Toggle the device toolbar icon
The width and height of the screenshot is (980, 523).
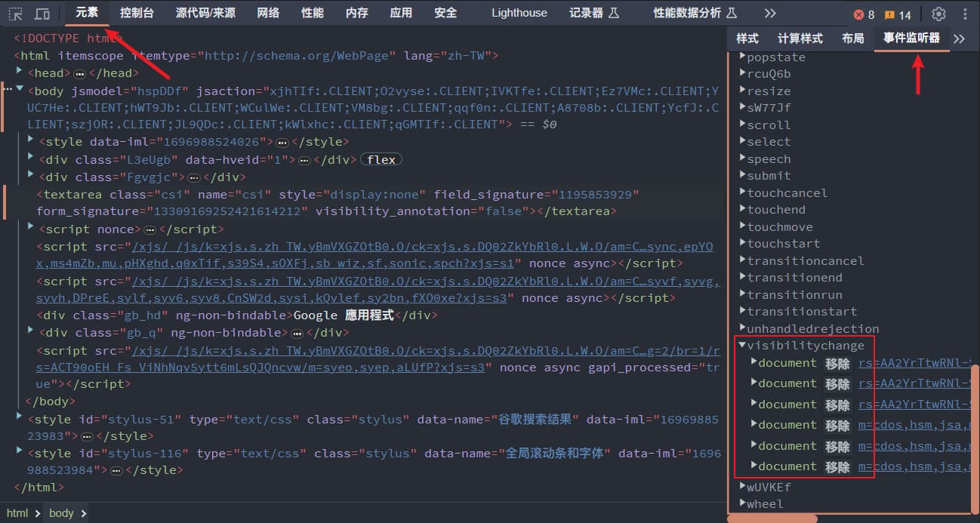(x=43, y=14)
